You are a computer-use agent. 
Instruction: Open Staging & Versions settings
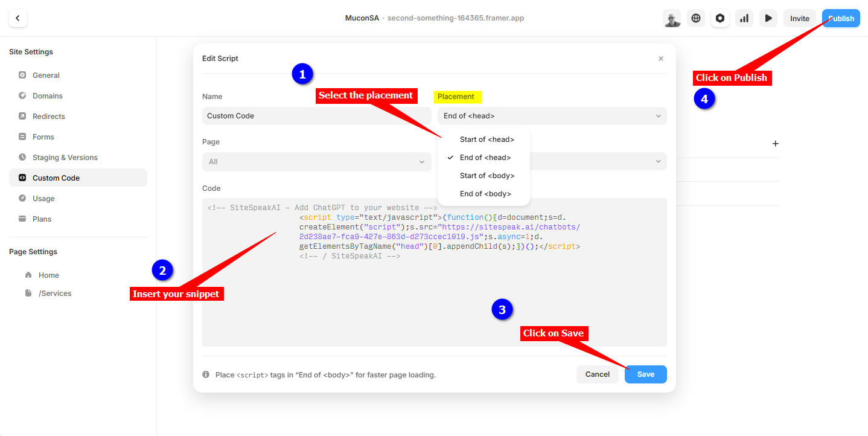(x=78, y=158)
